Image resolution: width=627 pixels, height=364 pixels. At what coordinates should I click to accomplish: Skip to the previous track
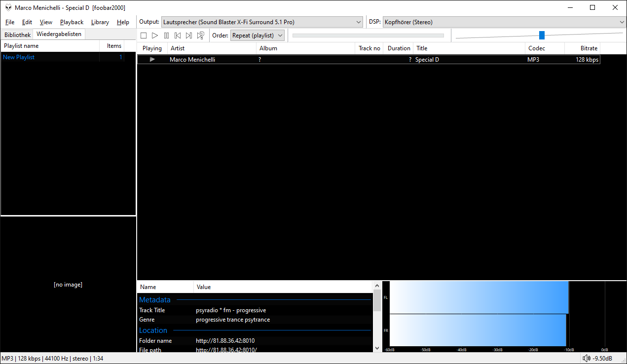[x=178, y=36]
